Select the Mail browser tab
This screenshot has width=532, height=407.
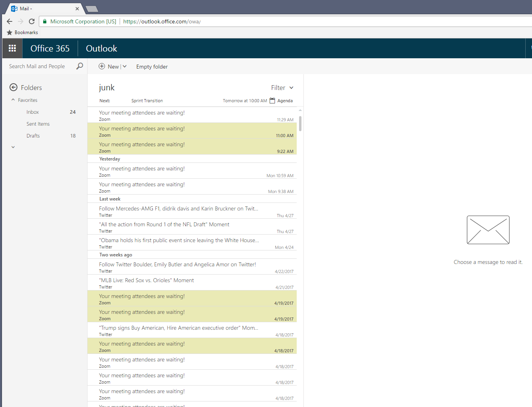click(x=40, y=8)
